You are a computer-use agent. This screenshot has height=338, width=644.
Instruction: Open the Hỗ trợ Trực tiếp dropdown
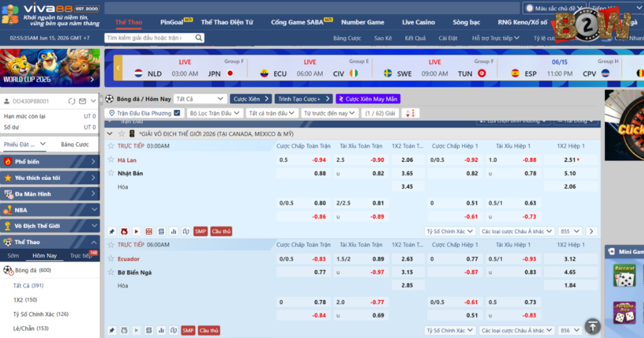point(496,38)
